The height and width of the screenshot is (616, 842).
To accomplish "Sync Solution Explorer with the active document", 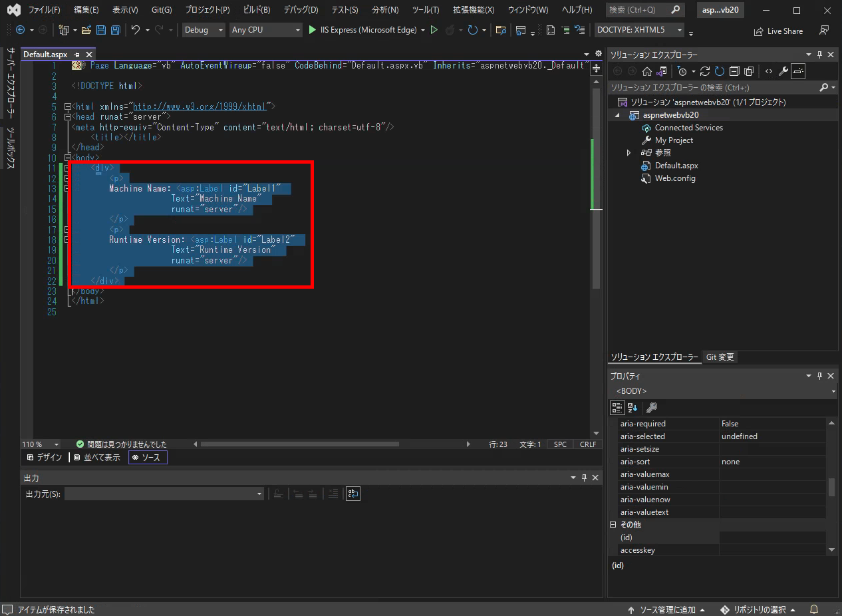I will [x=662, y=71].
